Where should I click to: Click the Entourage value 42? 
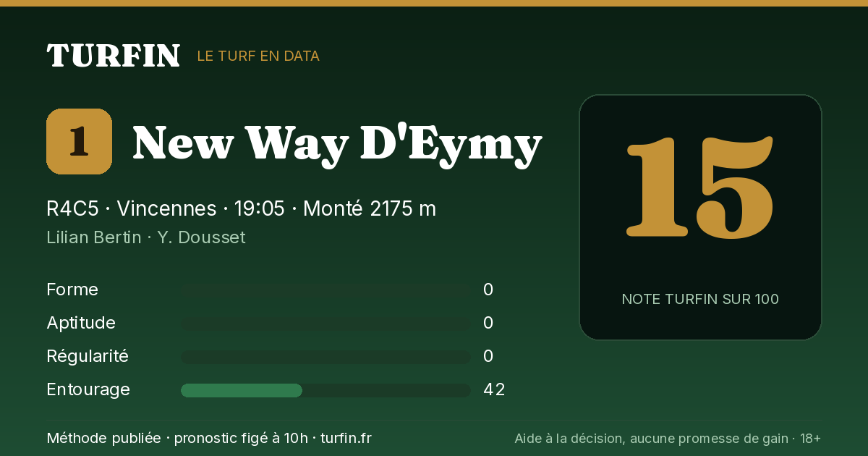point(494,389)
